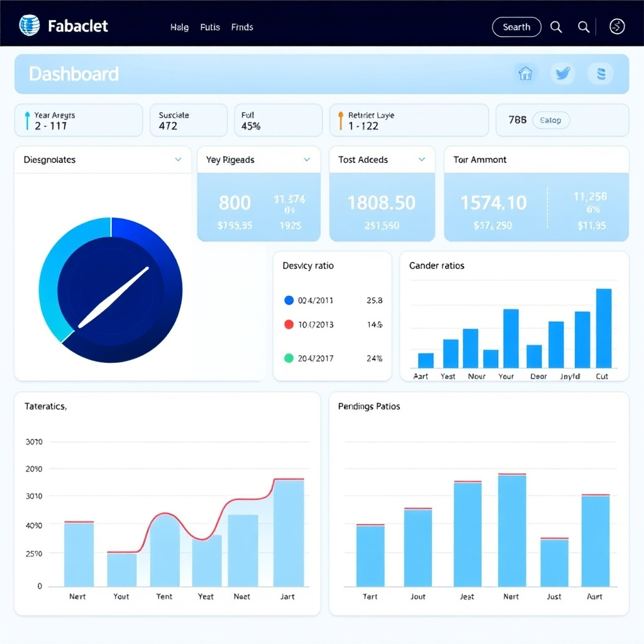Click the Twitter bird icon
Viewport: 644px width, 644px height.
pos(562,74)
